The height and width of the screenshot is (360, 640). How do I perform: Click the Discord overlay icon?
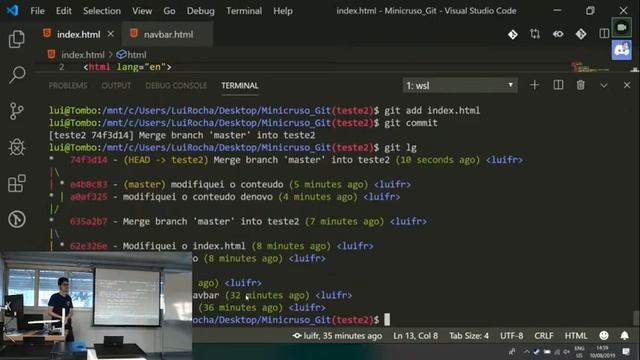622,50
